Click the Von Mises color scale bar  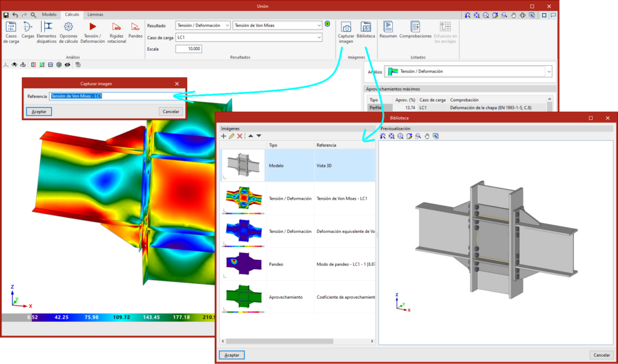(x=109, y=317)
